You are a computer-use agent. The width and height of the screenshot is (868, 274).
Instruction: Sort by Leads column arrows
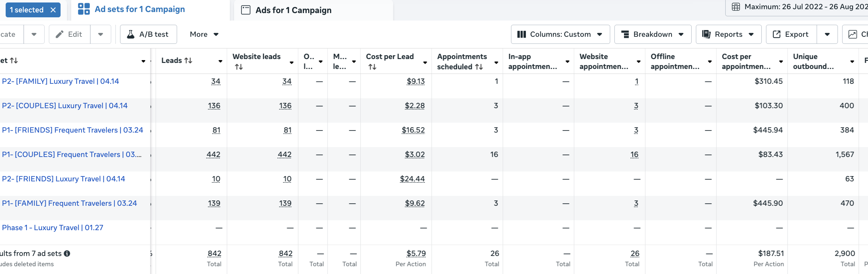click(x=188, y=61)
